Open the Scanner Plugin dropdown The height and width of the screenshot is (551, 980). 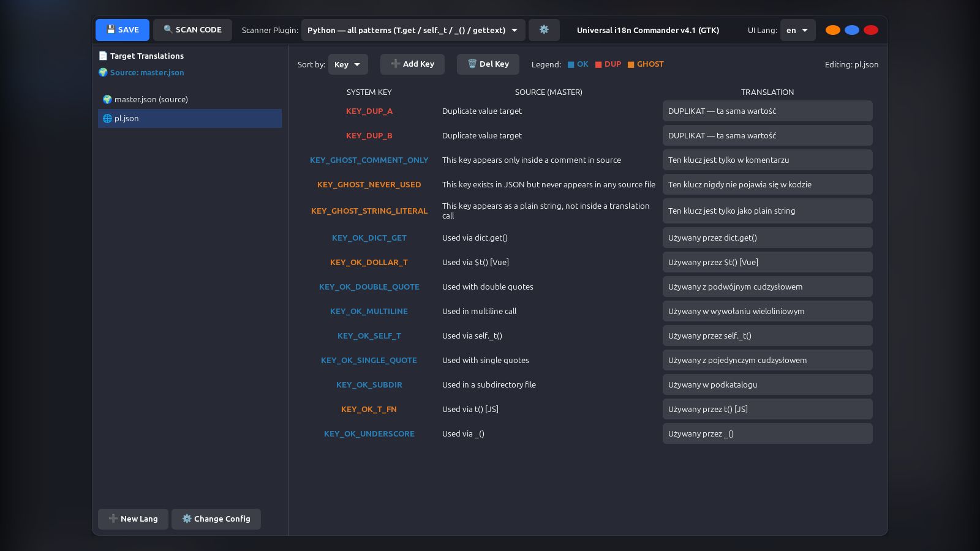413,30
